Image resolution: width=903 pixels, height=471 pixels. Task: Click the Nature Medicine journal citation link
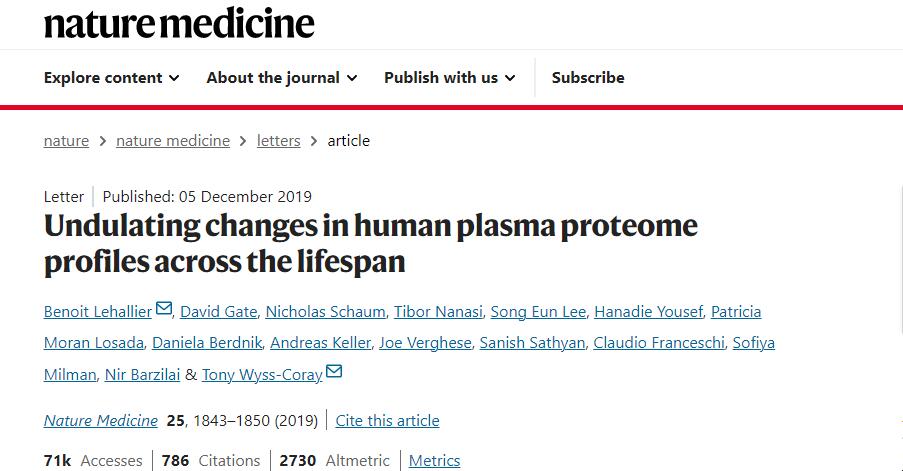tap(101, 421)
